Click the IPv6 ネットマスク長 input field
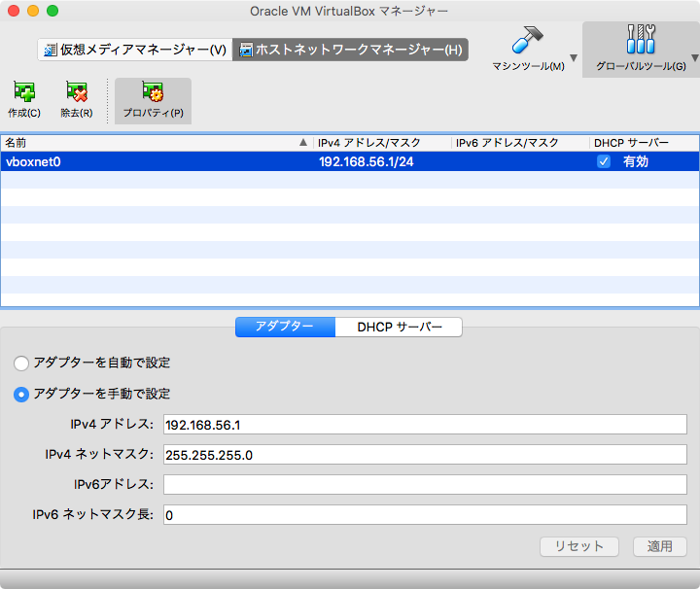This screenshot has width=700, height=589. (425, 515)
